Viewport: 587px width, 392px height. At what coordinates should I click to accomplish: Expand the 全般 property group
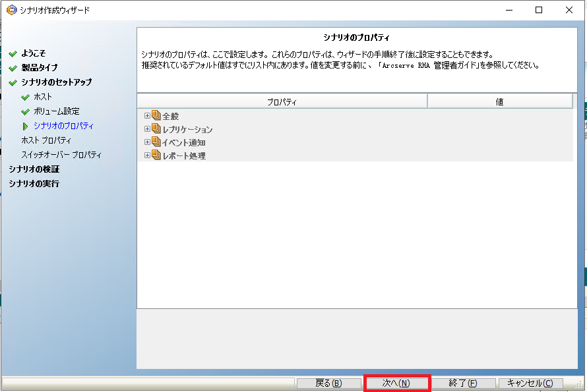coord(147,115)
